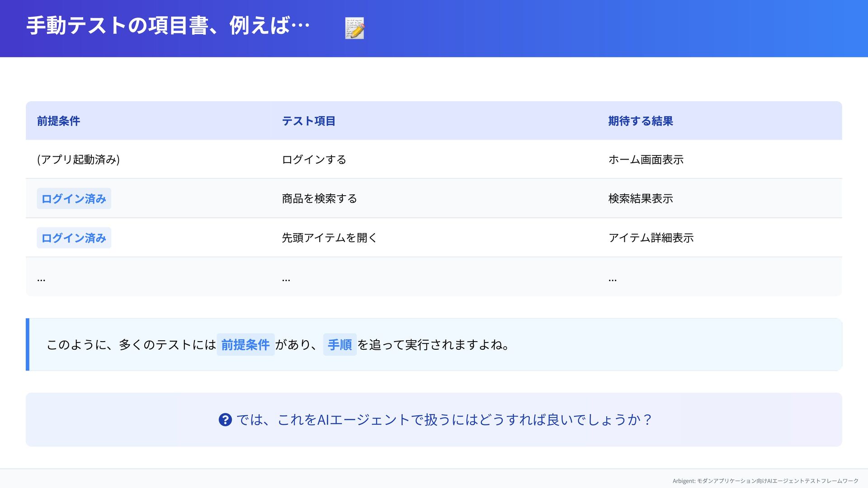Click the 期待する結果 column header
This screenshot has height=488, width=868.
click(640, 121)
